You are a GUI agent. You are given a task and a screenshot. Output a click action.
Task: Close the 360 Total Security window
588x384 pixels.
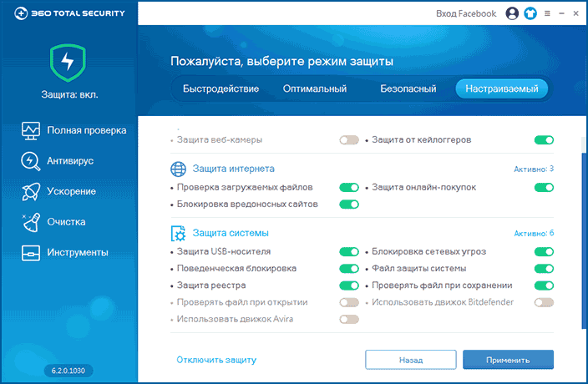tap(576, 13)
